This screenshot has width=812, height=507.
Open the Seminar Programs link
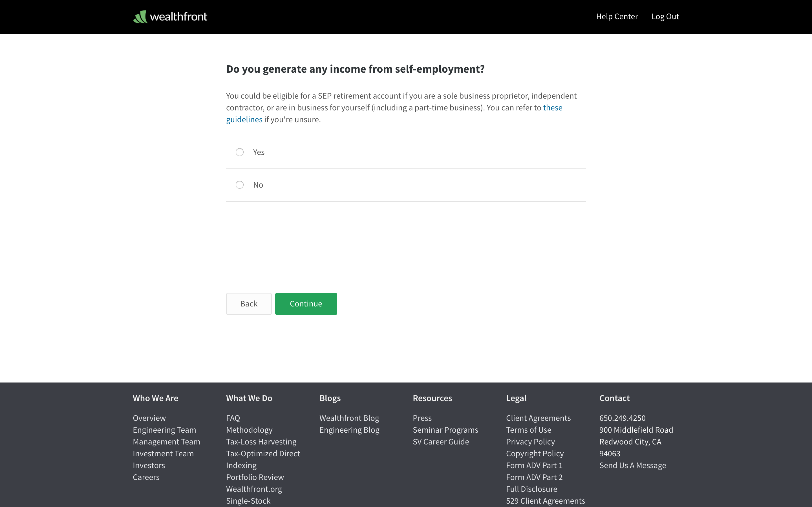[x=445, y=430]
